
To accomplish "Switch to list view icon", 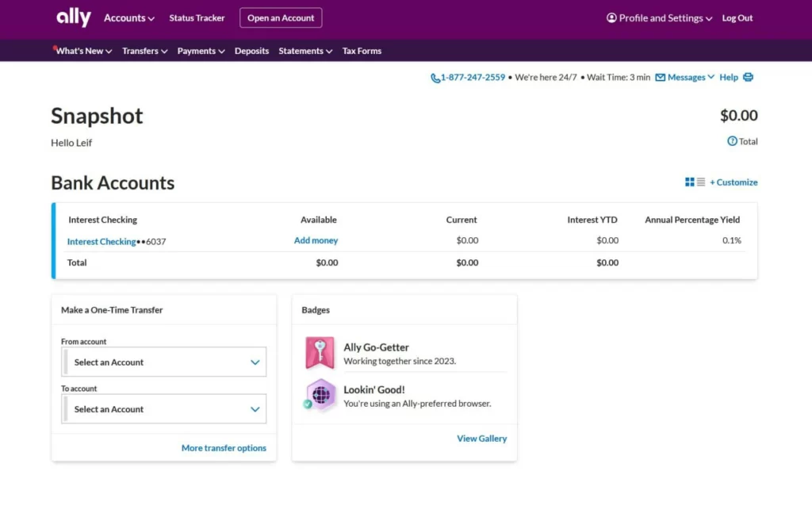I will click(701, 182).
